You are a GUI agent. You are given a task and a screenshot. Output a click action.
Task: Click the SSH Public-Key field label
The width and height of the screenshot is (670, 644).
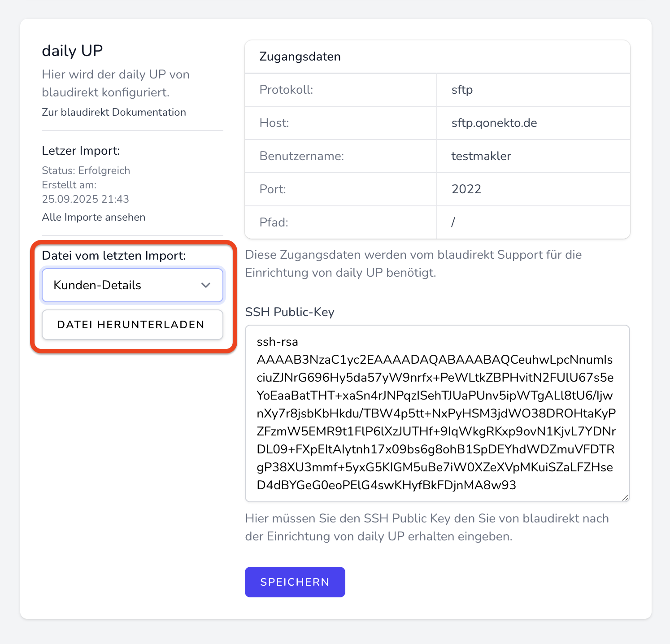290,312
